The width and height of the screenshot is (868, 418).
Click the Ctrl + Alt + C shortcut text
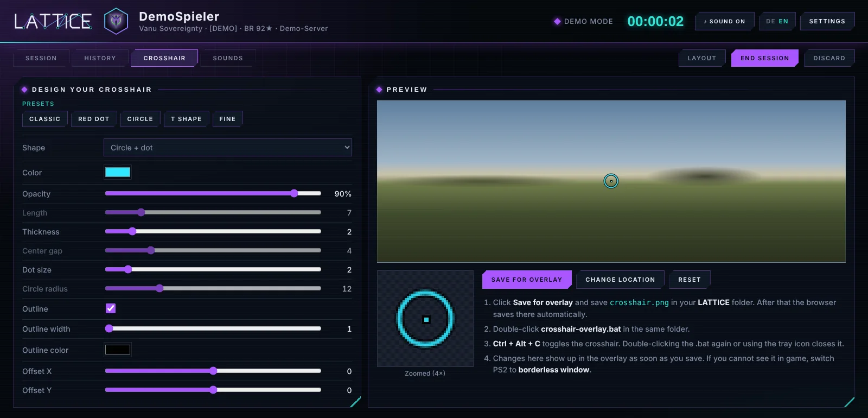point(516,344)
